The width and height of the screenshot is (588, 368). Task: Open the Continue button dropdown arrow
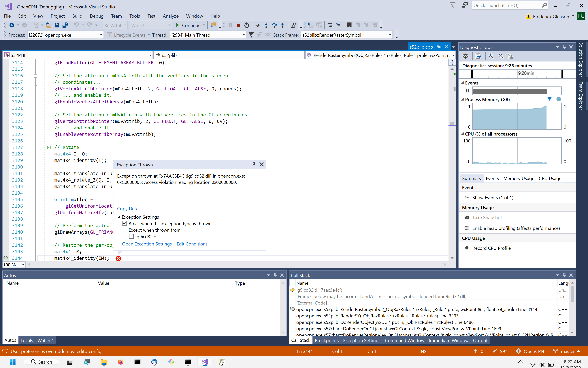(x=204, y=25)
